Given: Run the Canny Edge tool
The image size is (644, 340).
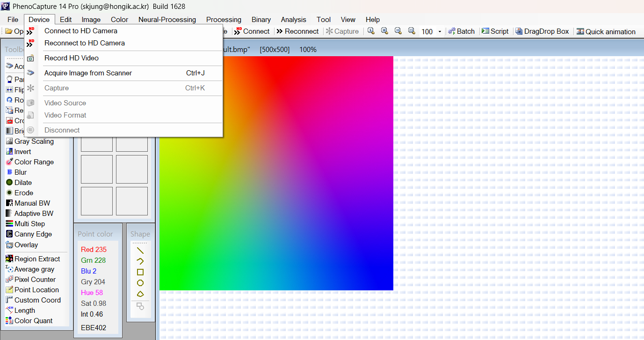Looking at the screenshot, I should tap(29, 234).
